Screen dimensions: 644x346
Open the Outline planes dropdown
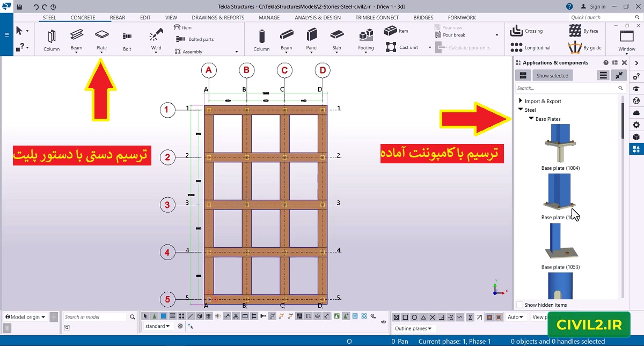pyautogui.click(x=413, y=328)
